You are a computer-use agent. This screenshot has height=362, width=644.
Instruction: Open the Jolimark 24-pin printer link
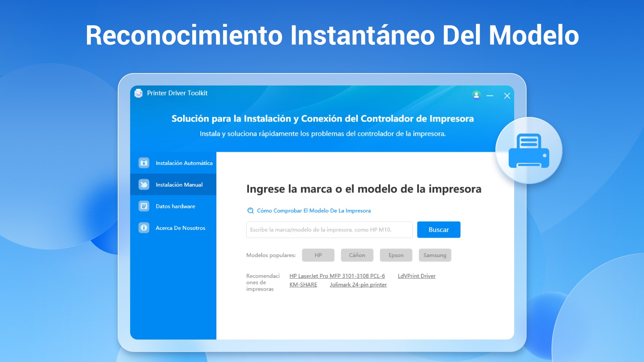358,285
